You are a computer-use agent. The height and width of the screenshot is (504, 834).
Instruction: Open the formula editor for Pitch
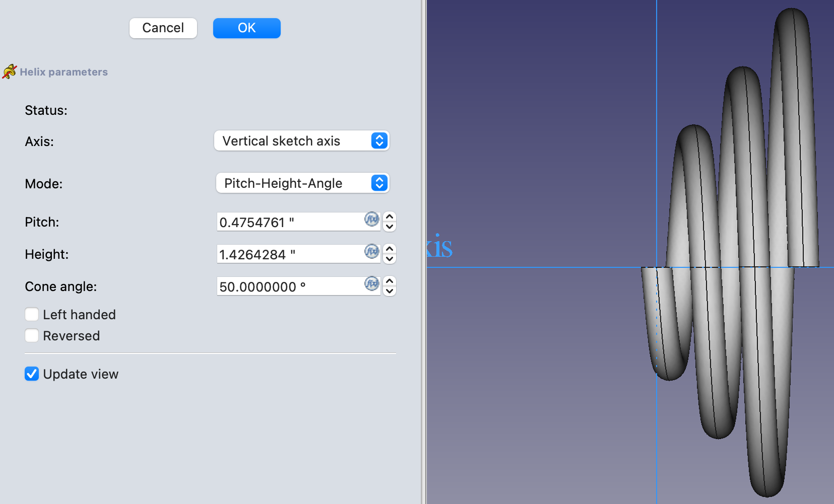[x=372, y=220]
